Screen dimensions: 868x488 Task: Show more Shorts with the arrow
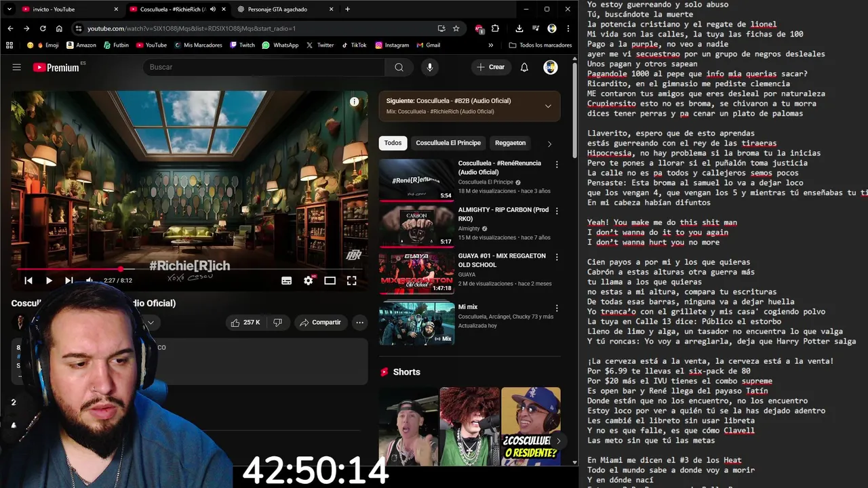click(x=557, y=441)
